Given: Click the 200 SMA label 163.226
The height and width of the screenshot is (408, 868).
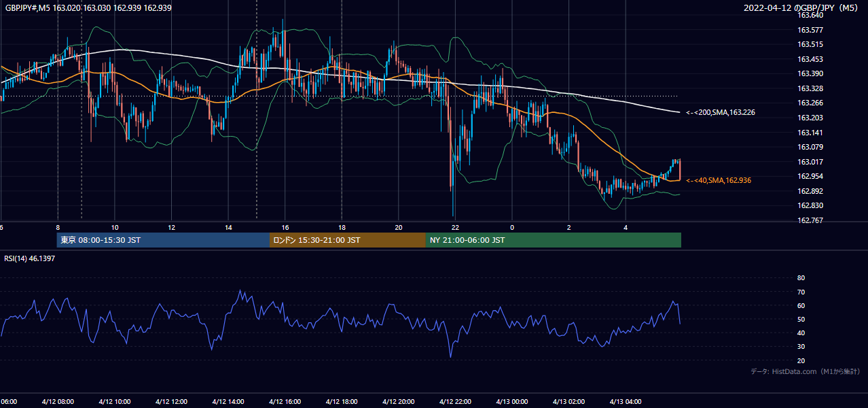Looking at the screenshot, I should [721, 112].
